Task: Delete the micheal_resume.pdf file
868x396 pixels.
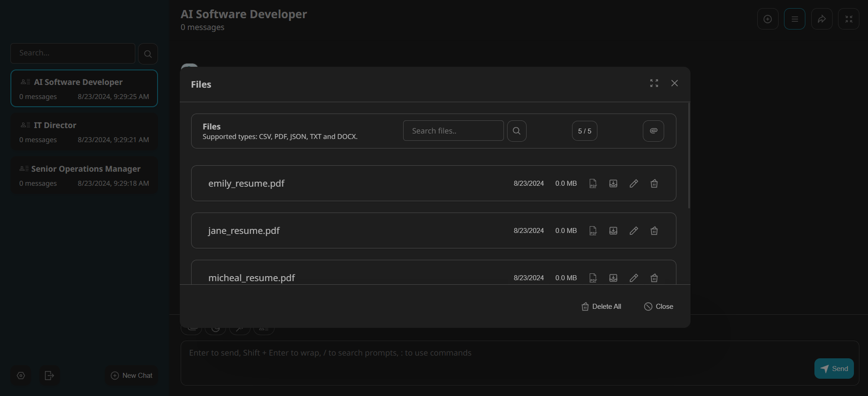Action: (654, 278)
